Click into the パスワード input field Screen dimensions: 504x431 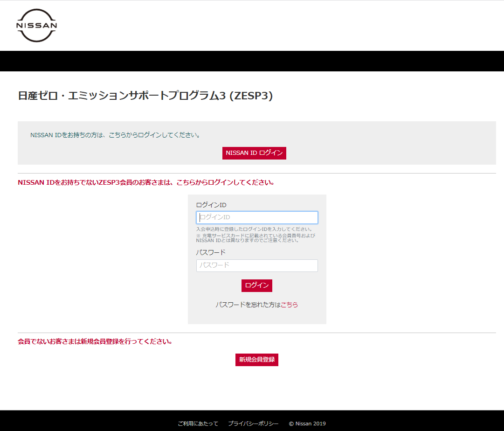point(257,265)
